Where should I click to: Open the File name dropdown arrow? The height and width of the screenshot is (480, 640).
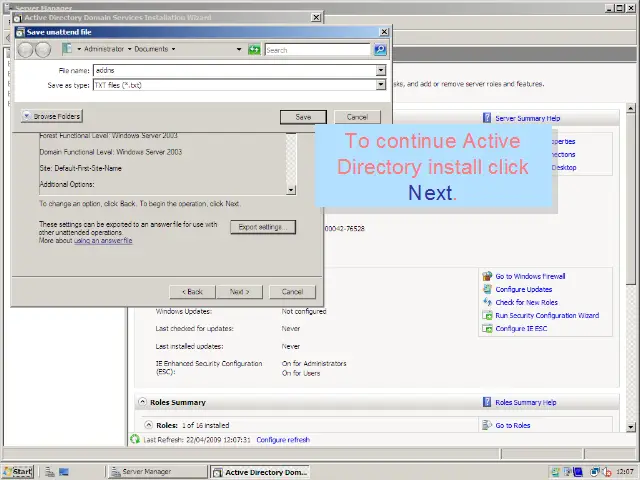[380, 70]
